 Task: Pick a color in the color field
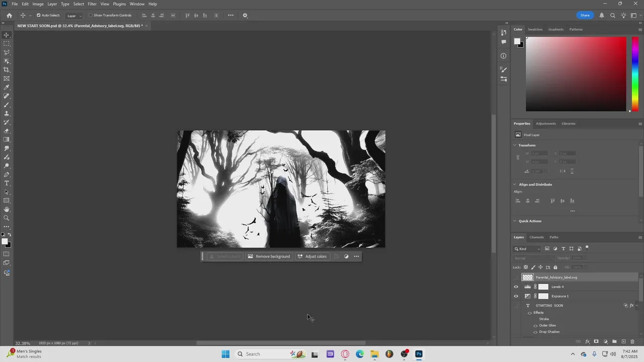576,74
